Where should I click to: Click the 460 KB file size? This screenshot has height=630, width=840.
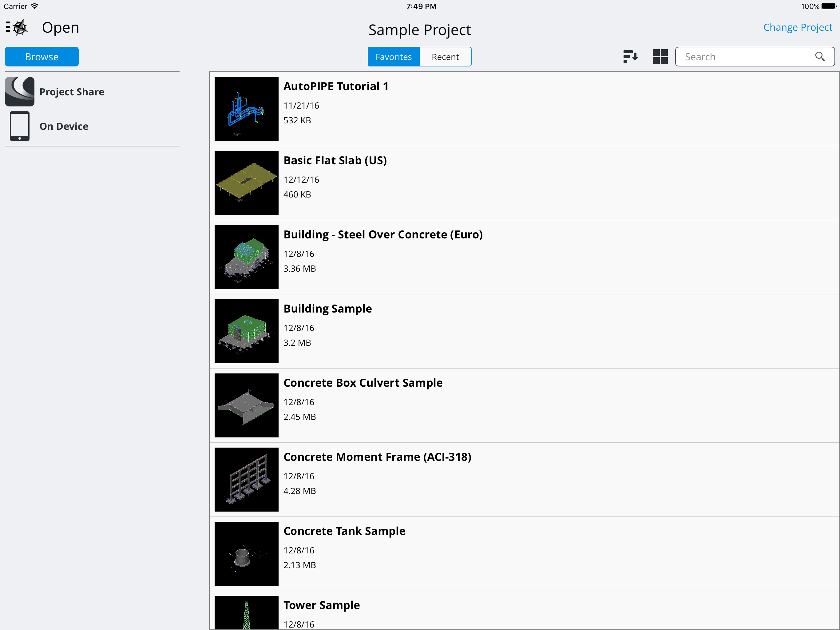297,194
